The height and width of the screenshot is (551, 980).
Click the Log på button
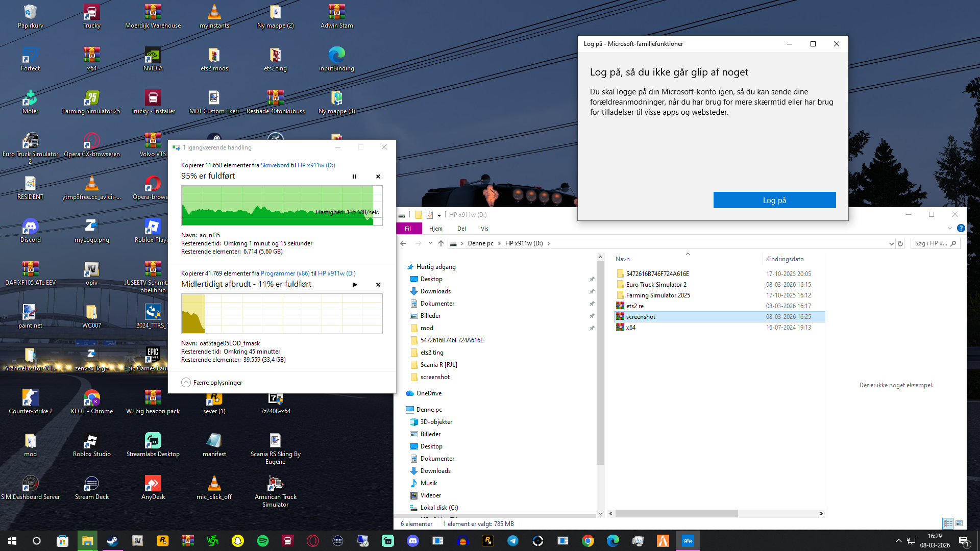(x=774, y=201)
